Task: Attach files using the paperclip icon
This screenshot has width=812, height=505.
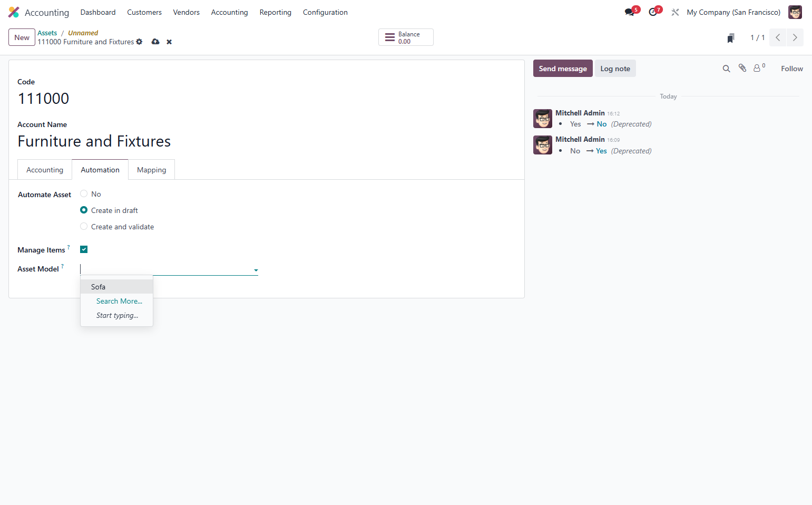Action: tap(742, 68)
